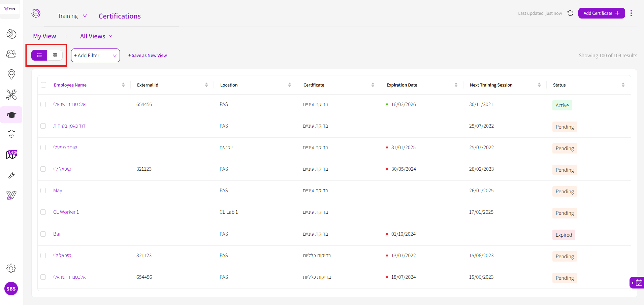This screenshot has width=644, height=305.
Task: Open employee Bar link
Action: coord(57,234)
